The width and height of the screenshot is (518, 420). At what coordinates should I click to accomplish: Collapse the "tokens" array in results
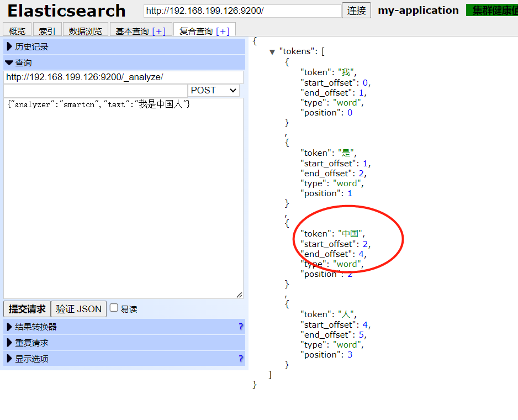pyautogui.click(x=272, y=52)
